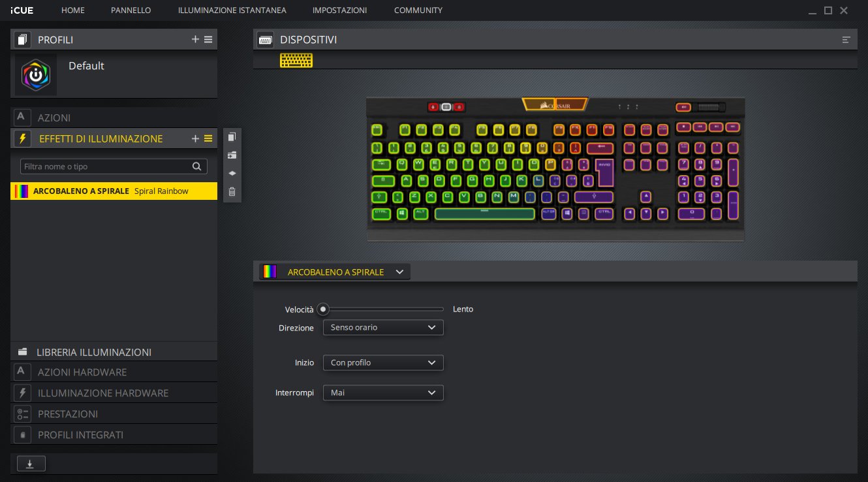The height and width of the screenshot is (482, 868).
Task: Click the ALT GR key on keyboard preview
Action: (x=549, y=214)
